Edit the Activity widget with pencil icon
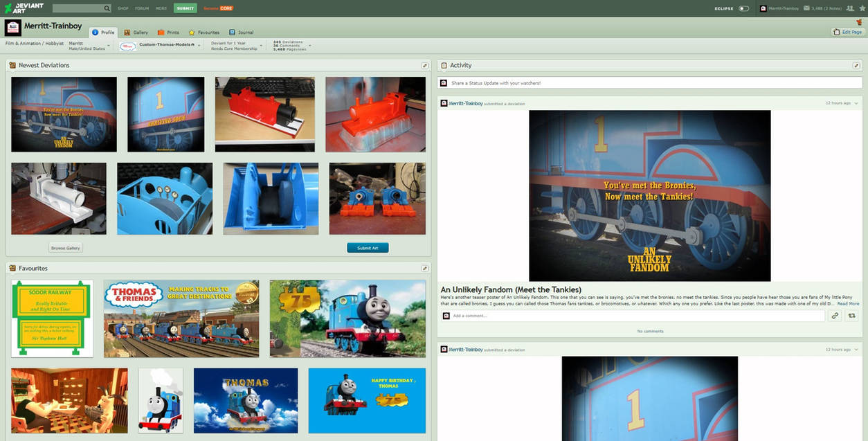This screenshot has width=868, height=441. pos(856,65)
